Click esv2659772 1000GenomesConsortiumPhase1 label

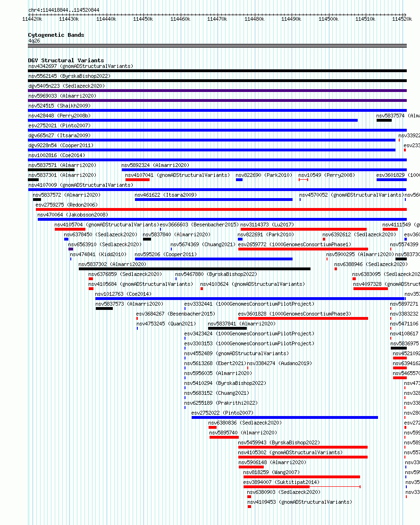tap(295, 245)
